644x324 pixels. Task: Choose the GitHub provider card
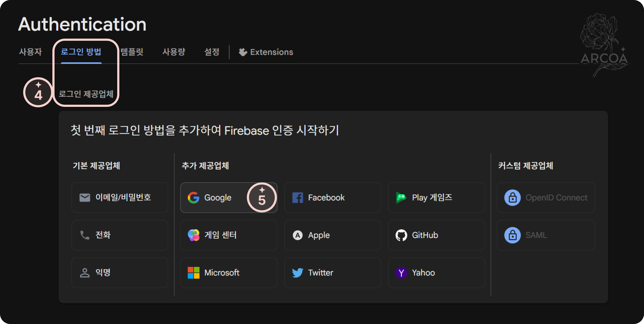click(436, 235)
